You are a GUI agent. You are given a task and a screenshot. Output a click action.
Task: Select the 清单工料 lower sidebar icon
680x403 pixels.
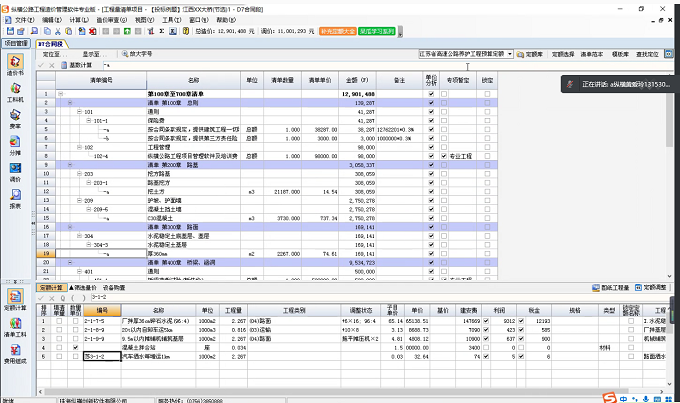15,324
